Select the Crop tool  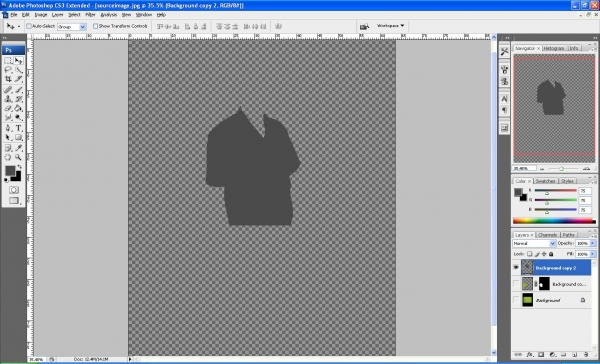[x=8, y=79]
